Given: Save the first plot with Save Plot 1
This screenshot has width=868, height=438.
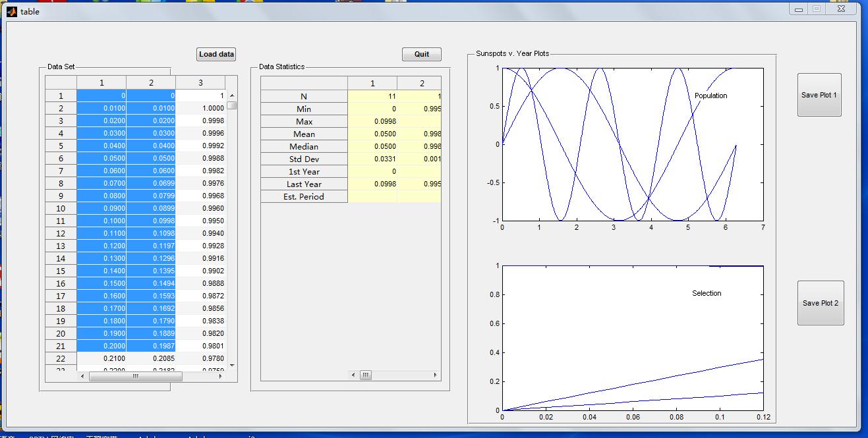Looking at the screenshot, I should 819,95.
